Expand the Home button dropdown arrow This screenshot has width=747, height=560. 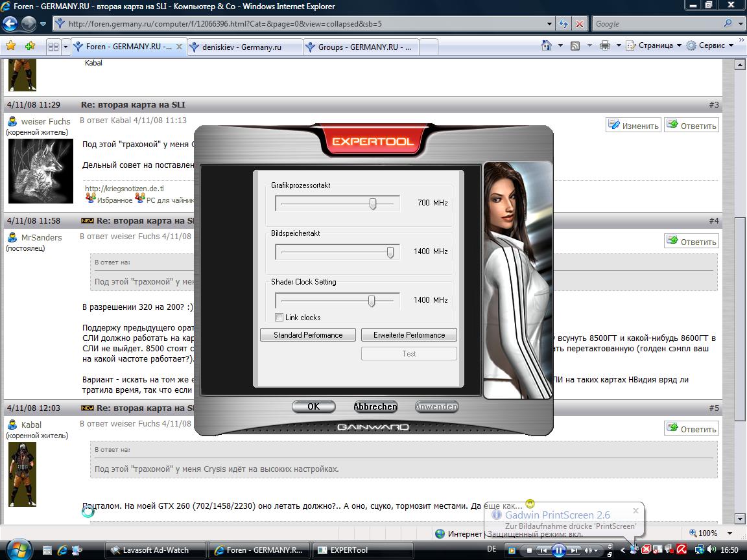coord(560,46)
